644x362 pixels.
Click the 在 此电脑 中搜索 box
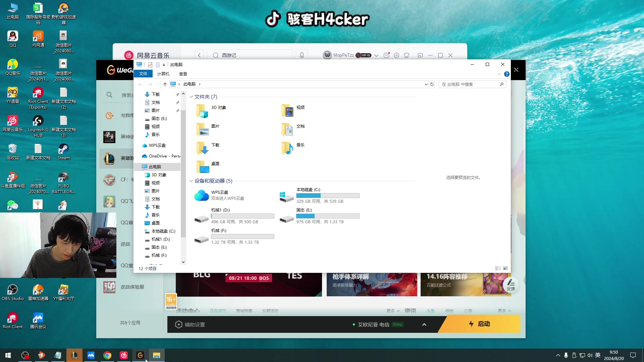tap(472, 84)
